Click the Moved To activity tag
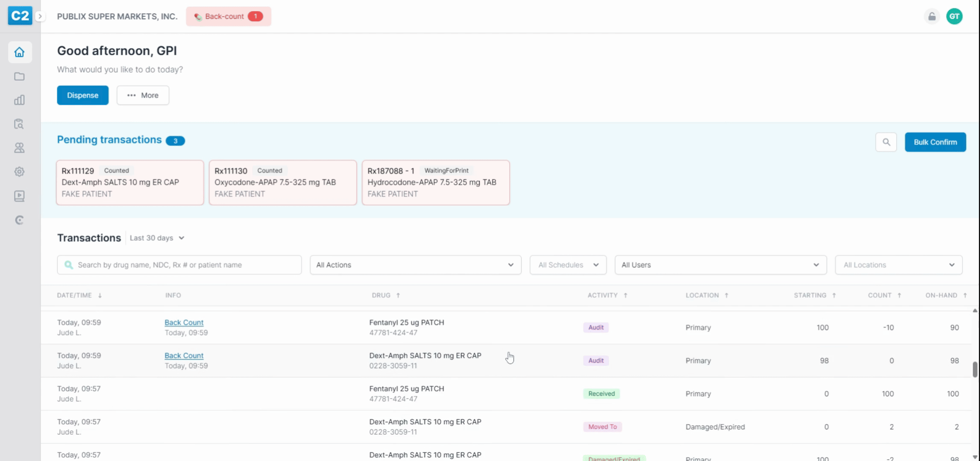 tap(602, 427)
